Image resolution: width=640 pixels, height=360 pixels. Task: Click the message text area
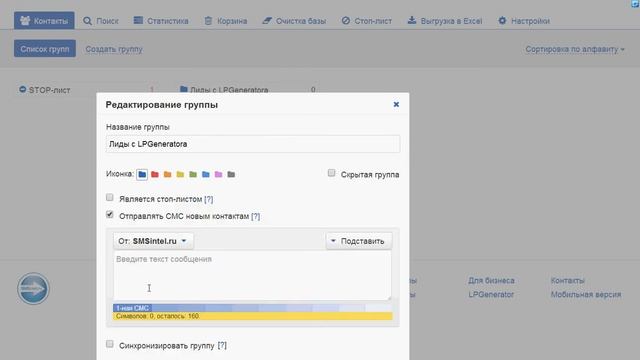[252, 276]
